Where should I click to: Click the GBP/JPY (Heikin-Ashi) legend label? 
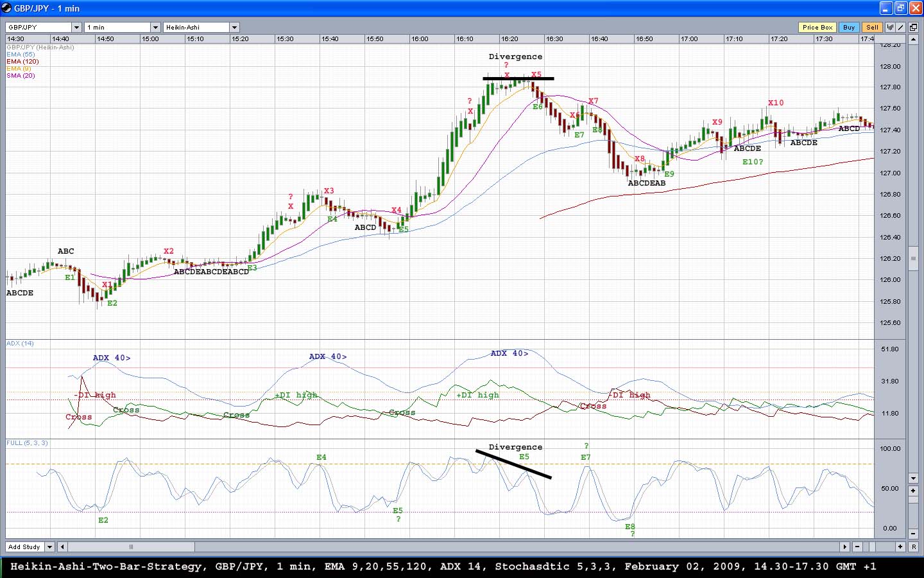click(40, 48)
